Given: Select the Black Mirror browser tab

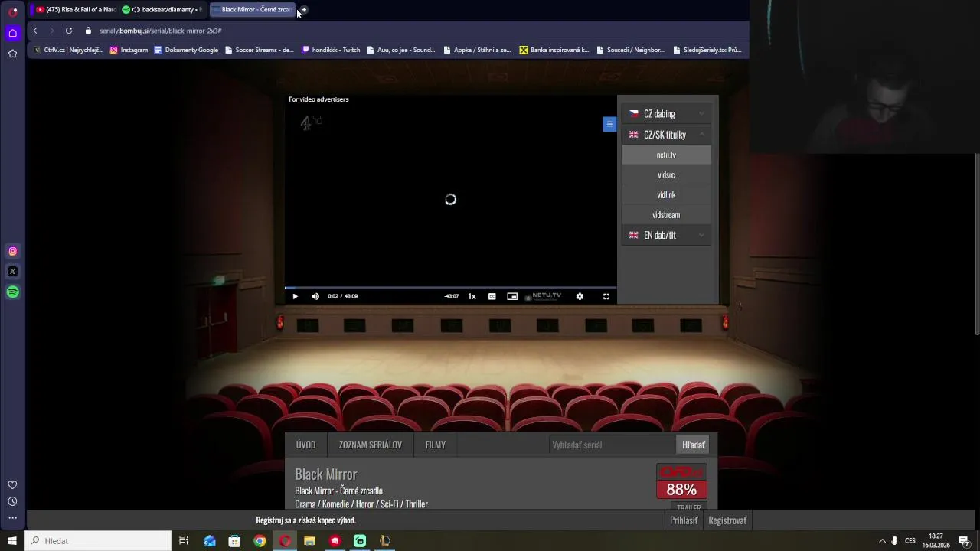Looking at the screenshot, I should coord(251,10).
